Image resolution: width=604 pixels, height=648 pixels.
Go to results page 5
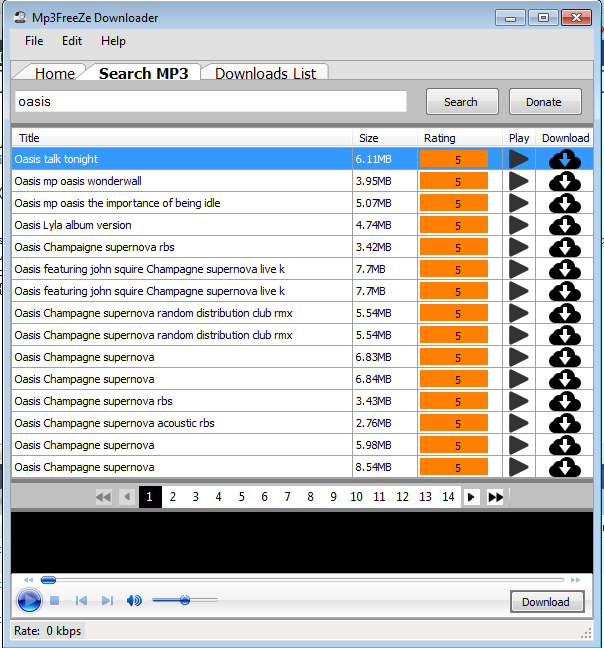241,497
